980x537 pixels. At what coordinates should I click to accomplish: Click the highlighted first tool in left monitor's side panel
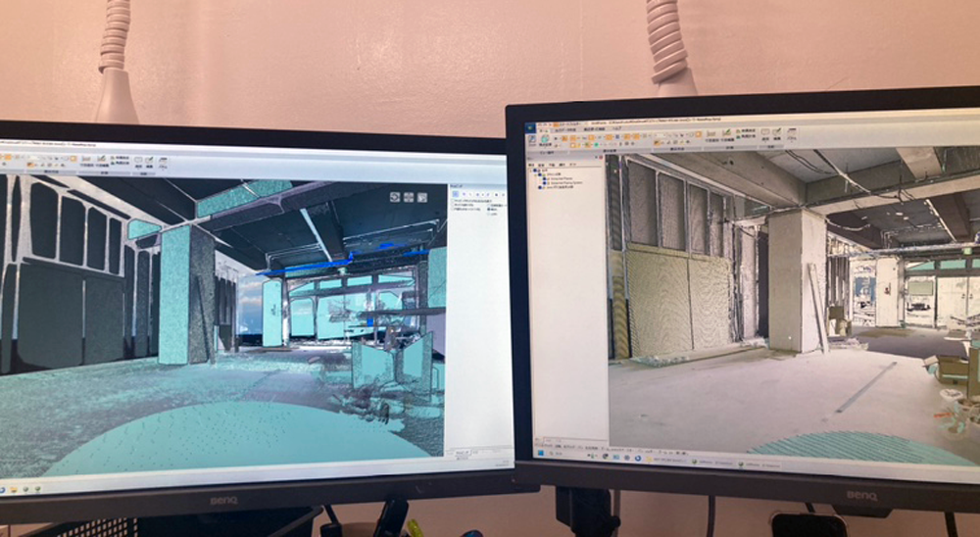tap(456, 194)
